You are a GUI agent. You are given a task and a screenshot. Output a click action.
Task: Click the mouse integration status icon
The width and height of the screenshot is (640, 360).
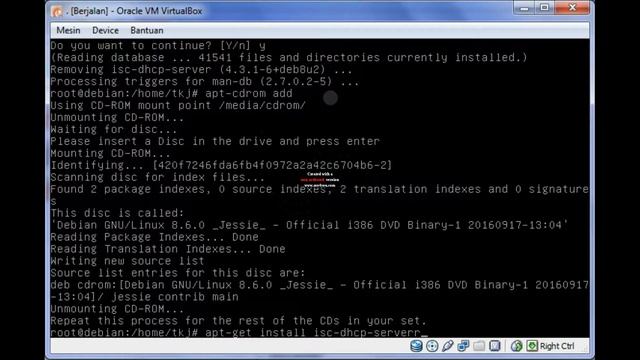click(x=516, y=346)
